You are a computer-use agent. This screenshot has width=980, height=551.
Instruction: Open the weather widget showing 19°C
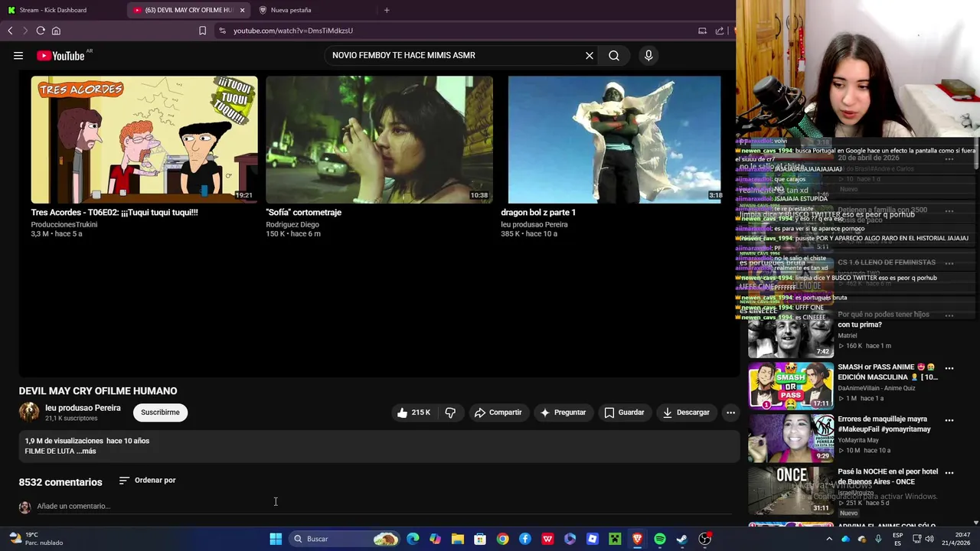pyautogui.click(x=34, y=539)
